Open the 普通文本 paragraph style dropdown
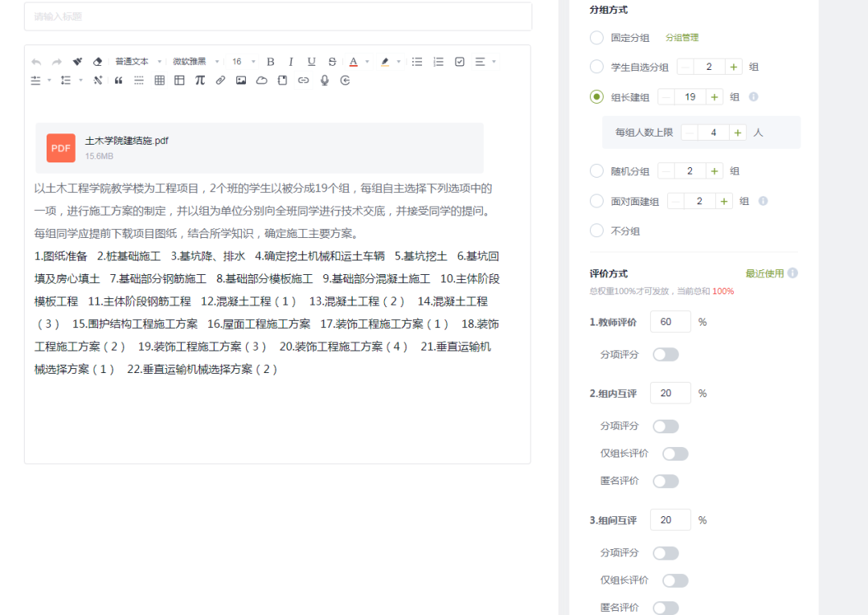Image resolution: width=868 pixels, height=615 pixels. 138,62
